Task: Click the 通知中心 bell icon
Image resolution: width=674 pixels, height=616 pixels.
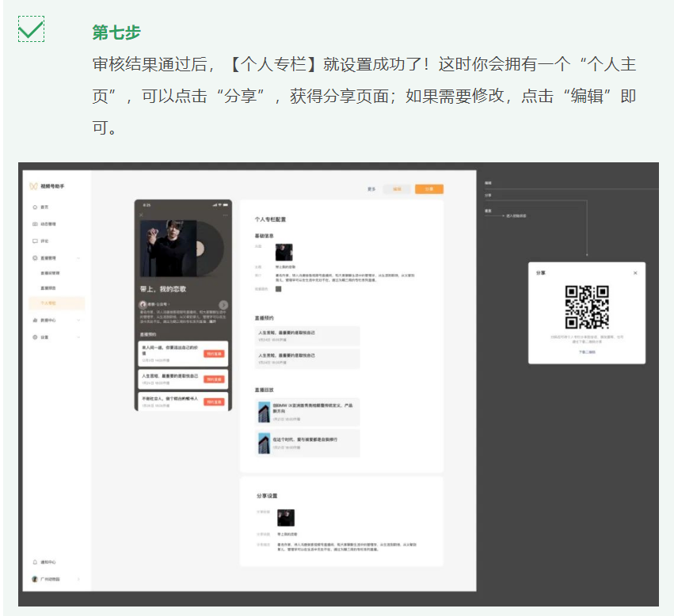Action: (x=35, y=562)
